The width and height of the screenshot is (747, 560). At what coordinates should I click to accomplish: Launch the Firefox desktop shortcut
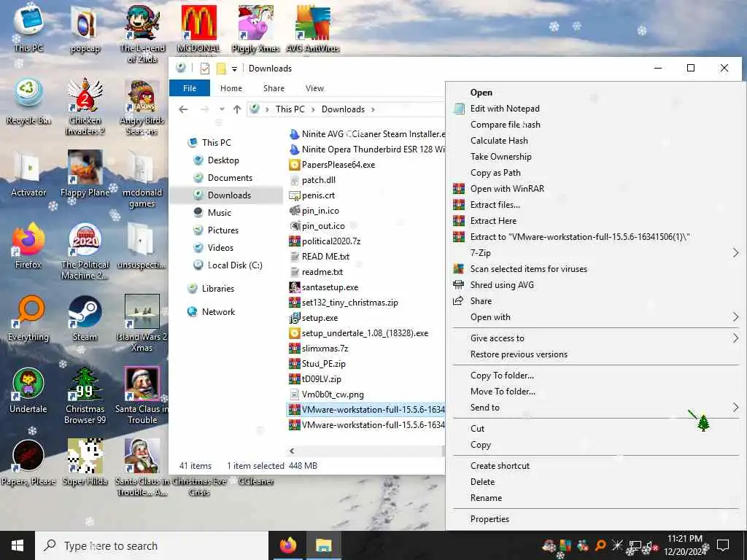tap(28, 245)
